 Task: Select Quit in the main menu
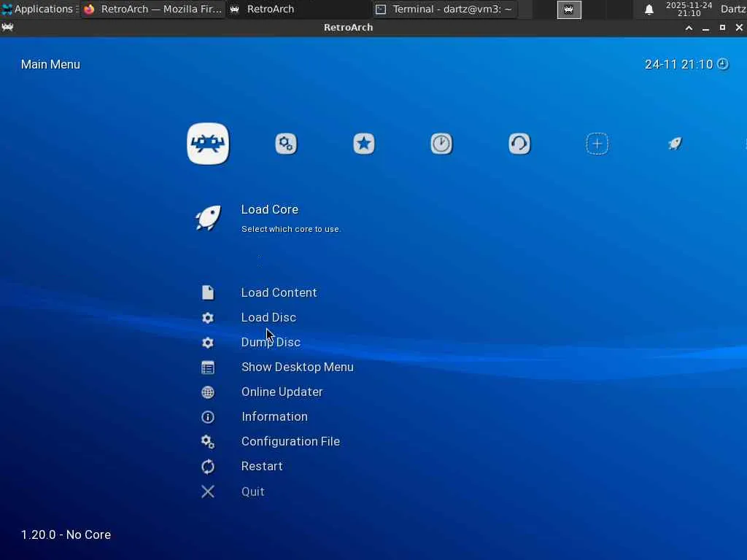(x=253, y=491)
